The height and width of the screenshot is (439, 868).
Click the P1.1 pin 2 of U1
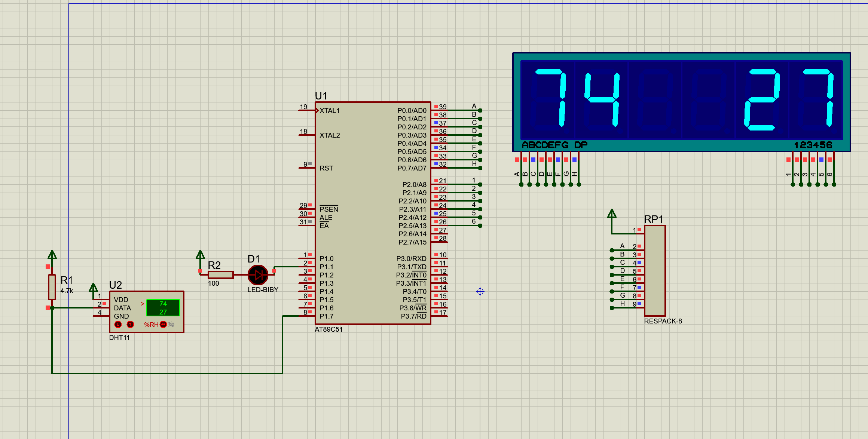tap(306, 267)
